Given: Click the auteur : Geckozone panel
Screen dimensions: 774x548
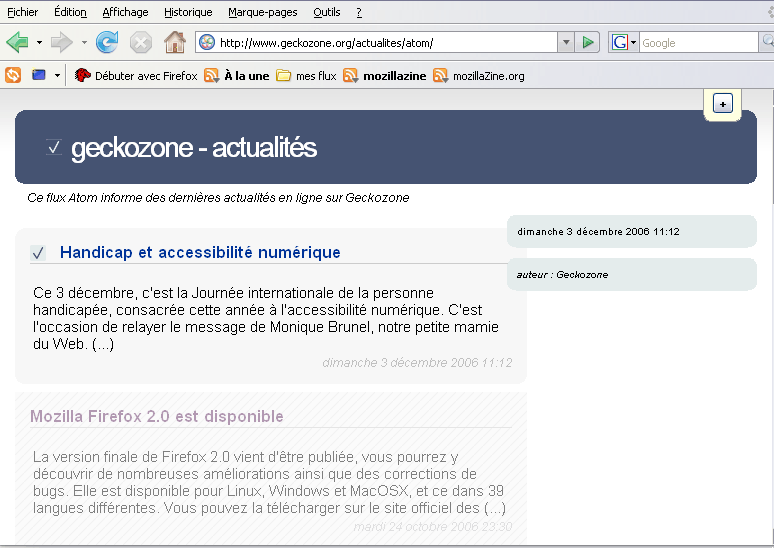Looking at the screenshot, I should (x=632, y=274).
